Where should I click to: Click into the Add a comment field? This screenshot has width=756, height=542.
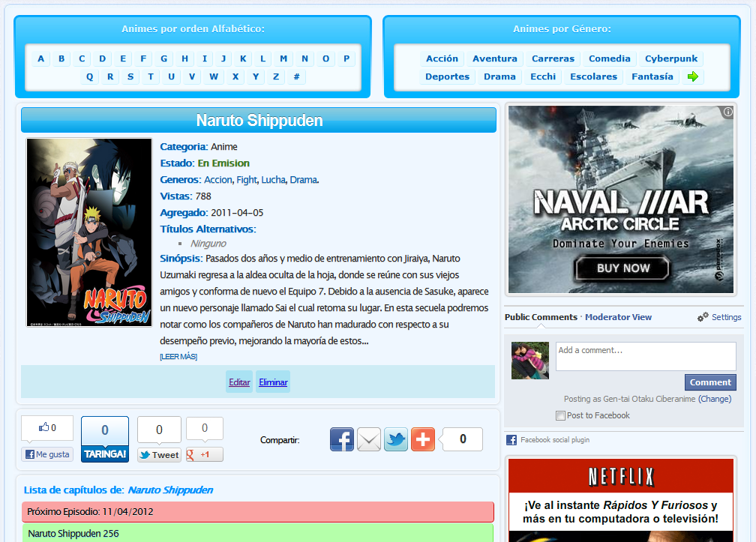646,356
